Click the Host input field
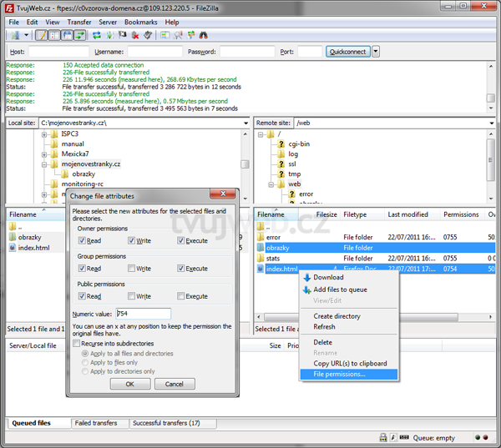501x448 pixels. click(x=58, y=52)
